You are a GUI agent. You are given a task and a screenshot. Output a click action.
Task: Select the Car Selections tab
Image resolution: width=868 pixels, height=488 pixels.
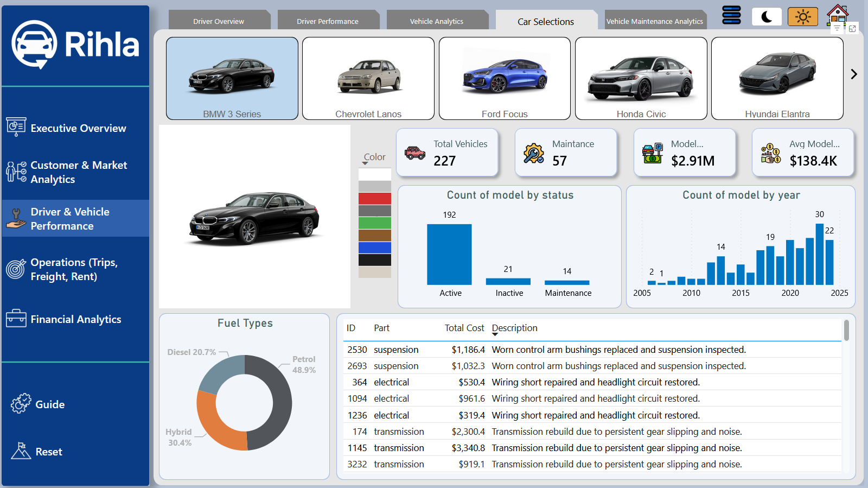pyautogui.click(x=546, y=21)
